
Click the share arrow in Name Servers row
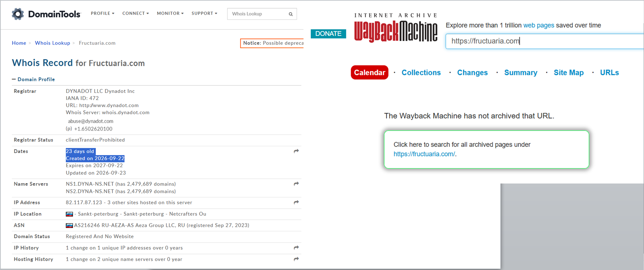click(296, 184)
